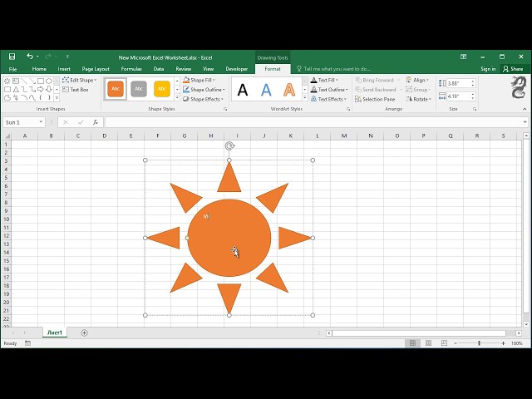Screen dimensions: 532x399
Task: Click Sign in
Action: pyautogui.click(x=488, y=69)
